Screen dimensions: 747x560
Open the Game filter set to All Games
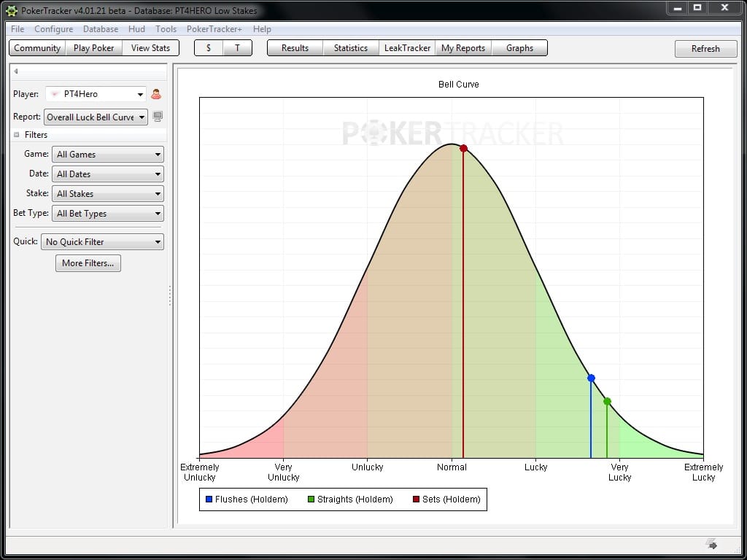click(x=107, y=154)
